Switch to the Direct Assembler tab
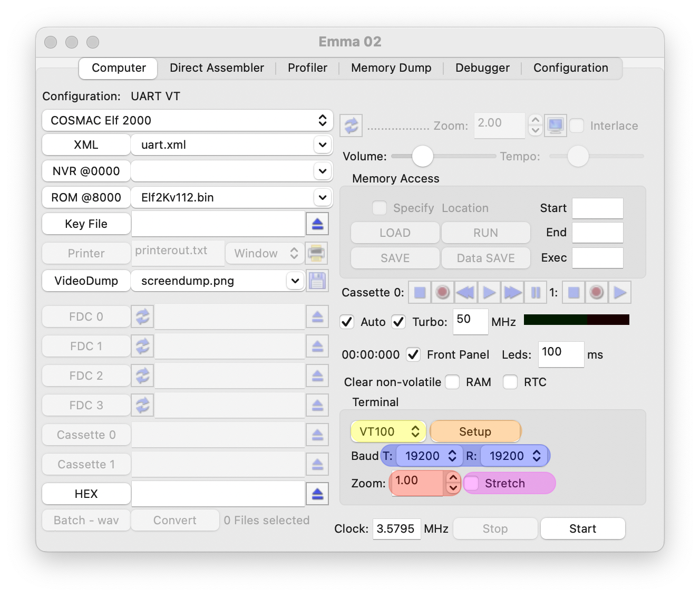Image resolution: width=700 pixels, height=596 pixels. pyautogui.click(x=217, y=68)
